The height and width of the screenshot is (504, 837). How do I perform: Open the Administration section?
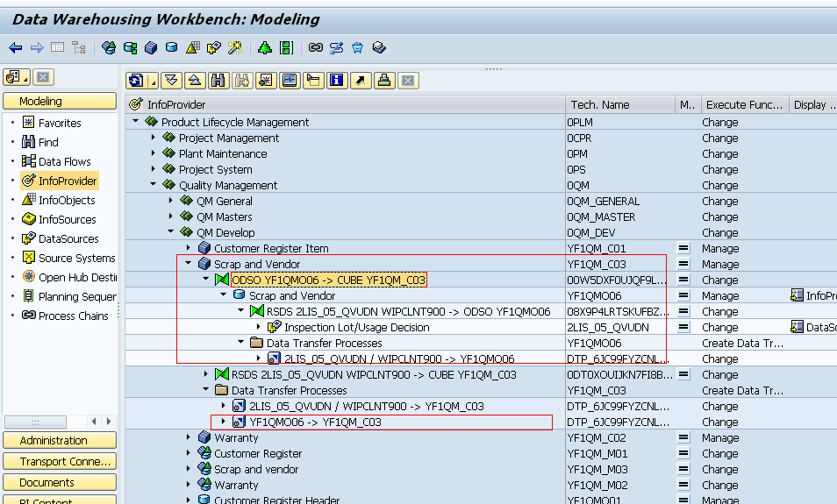60,441
